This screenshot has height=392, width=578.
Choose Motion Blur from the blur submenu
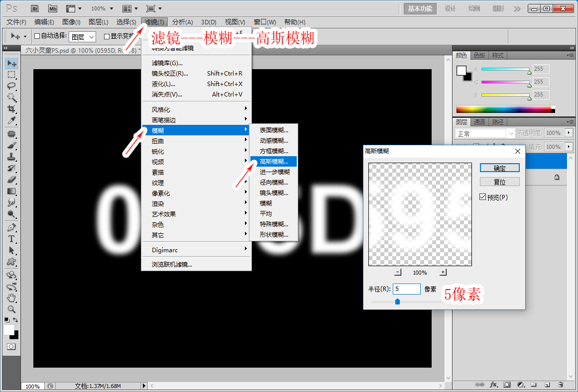273,141
